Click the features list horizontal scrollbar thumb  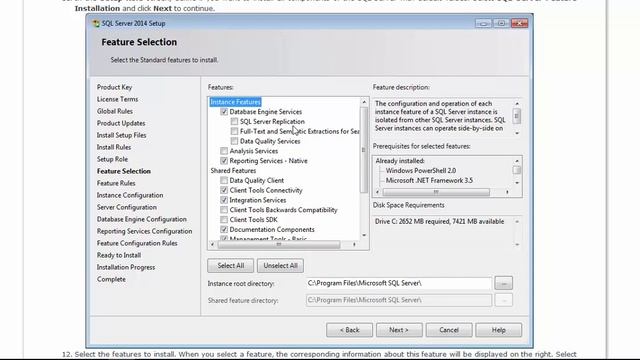tap(279, 244)
